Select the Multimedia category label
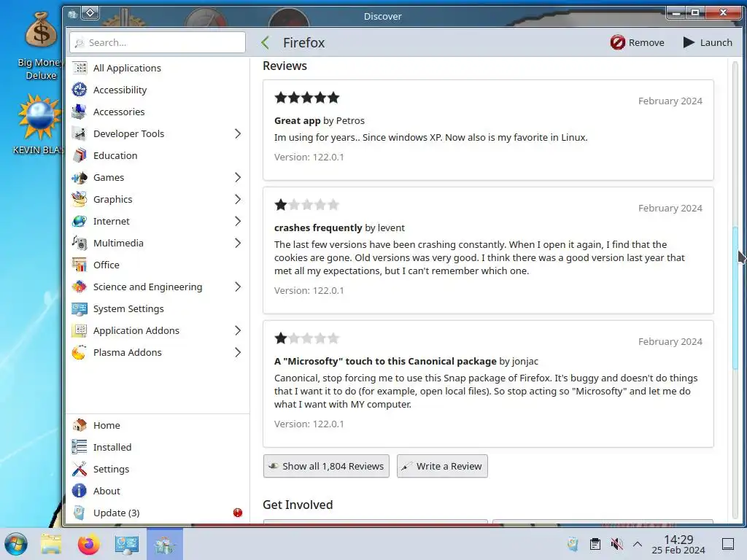 [118, 244]
